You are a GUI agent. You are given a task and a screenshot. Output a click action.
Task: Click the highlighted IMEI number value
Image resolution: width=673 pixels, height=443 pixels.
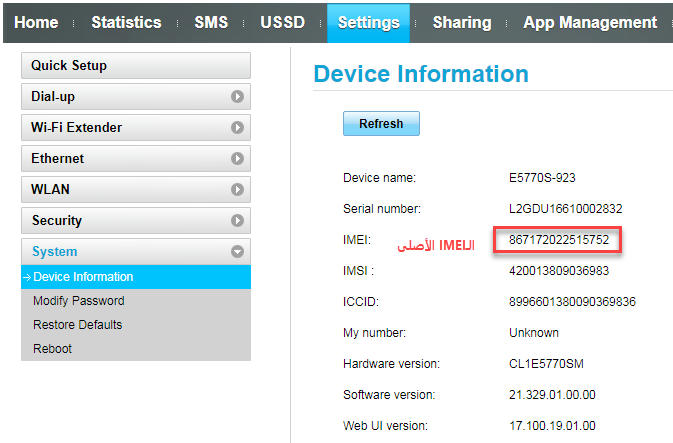coord(559,240)
